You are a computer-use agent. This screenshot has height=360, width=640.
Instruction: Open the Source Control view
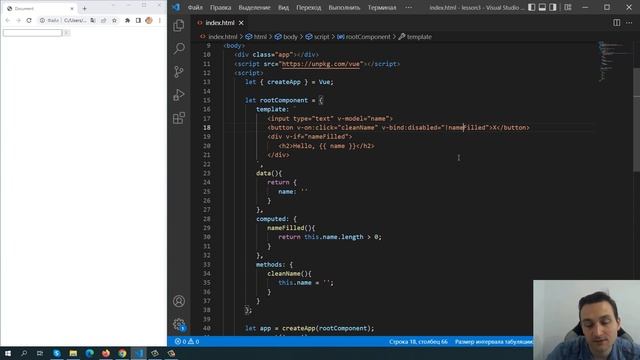coord(179,72)
